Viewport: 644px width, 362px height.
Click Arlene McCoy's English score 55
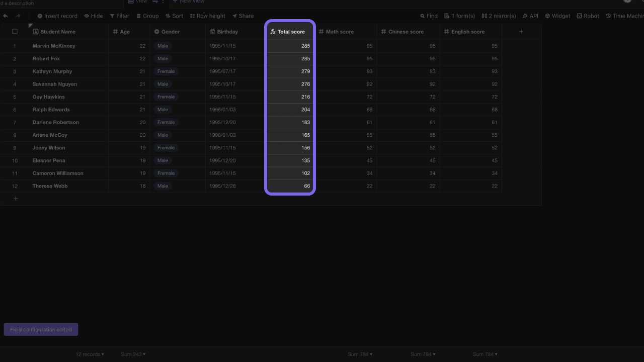pos(470,135)
